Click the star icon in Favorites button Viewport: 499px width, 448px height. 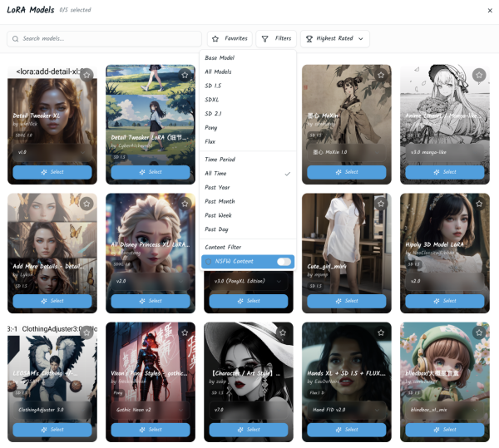(215, 39)
